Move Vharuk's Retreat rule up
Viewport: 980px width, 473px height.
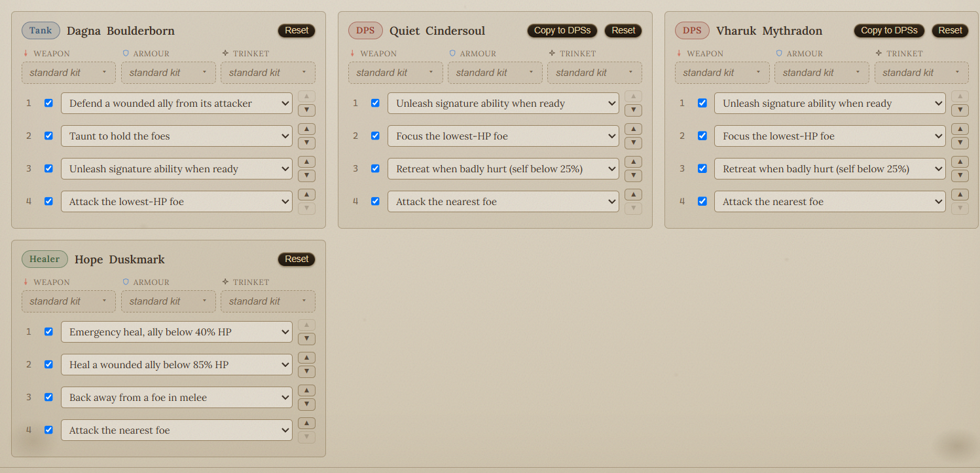click(x=960, y=162)
